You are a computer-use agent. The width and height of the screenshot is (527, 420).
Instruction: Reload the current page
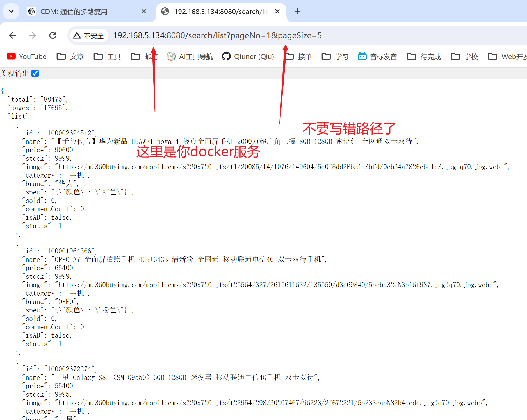click(x=53, y=35)
